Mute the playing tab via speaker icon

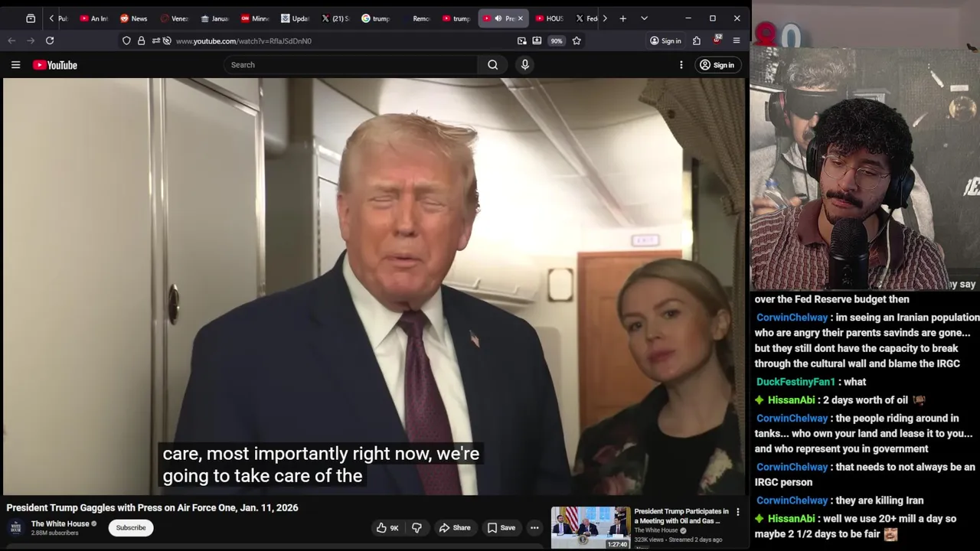point(498,18)
